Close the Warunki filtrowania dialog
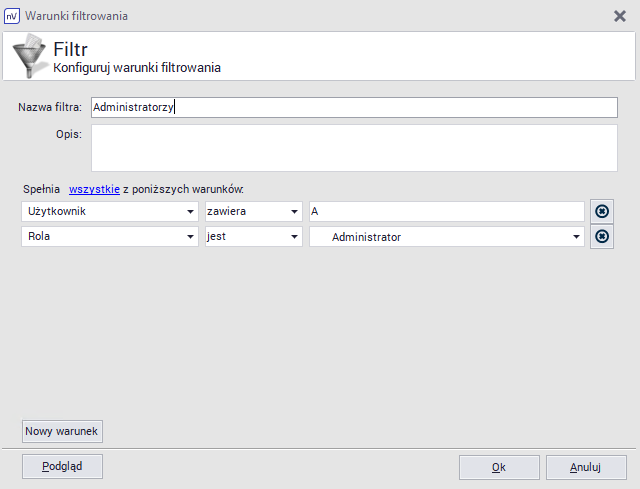 [619, 16]
